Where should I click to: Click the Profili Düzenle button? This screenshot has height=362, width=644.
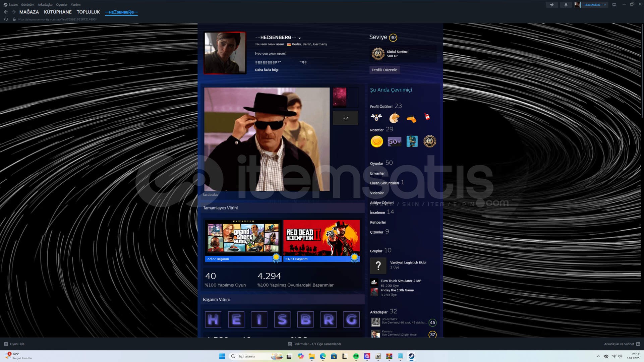(385, 70)
